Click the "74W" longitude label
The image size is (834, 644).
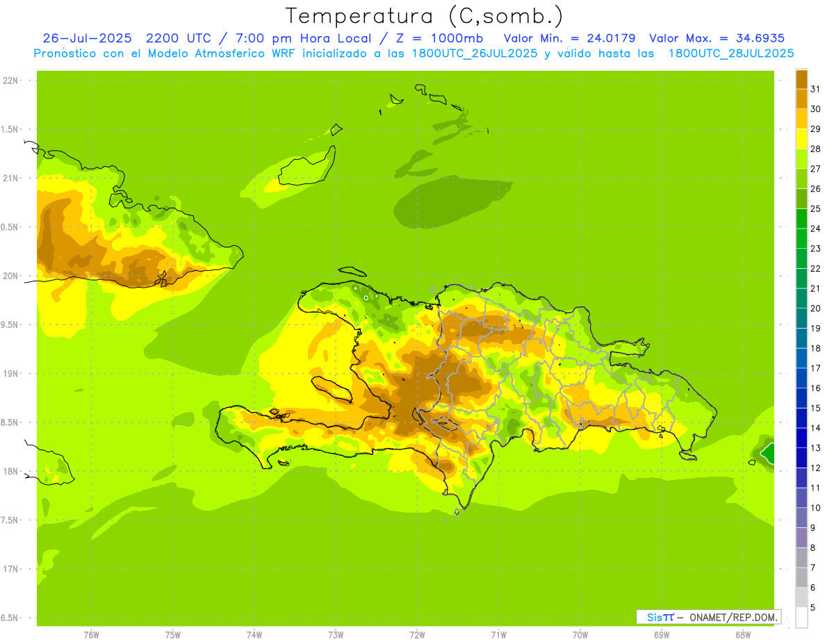click(x=254, y=634)
